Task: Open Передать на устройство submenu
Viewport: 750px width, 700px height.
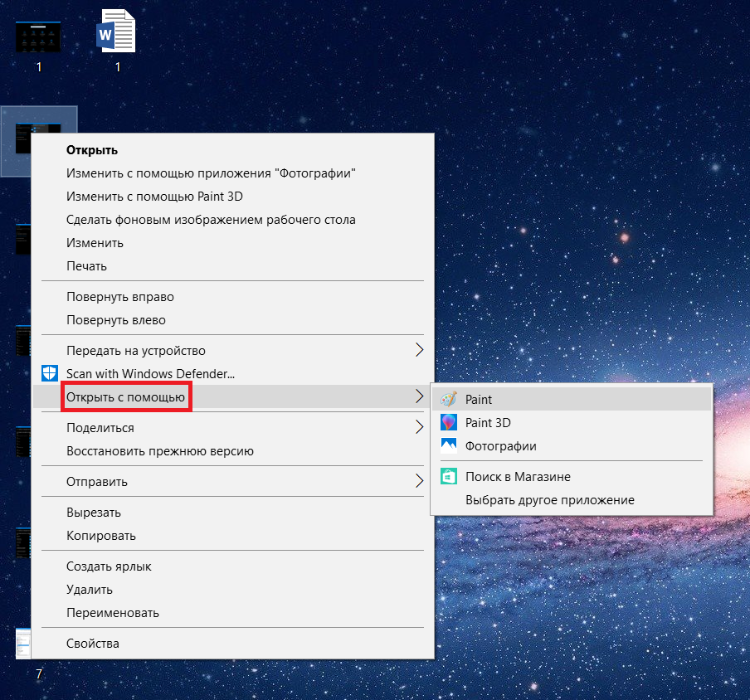Action: (233, 351)
